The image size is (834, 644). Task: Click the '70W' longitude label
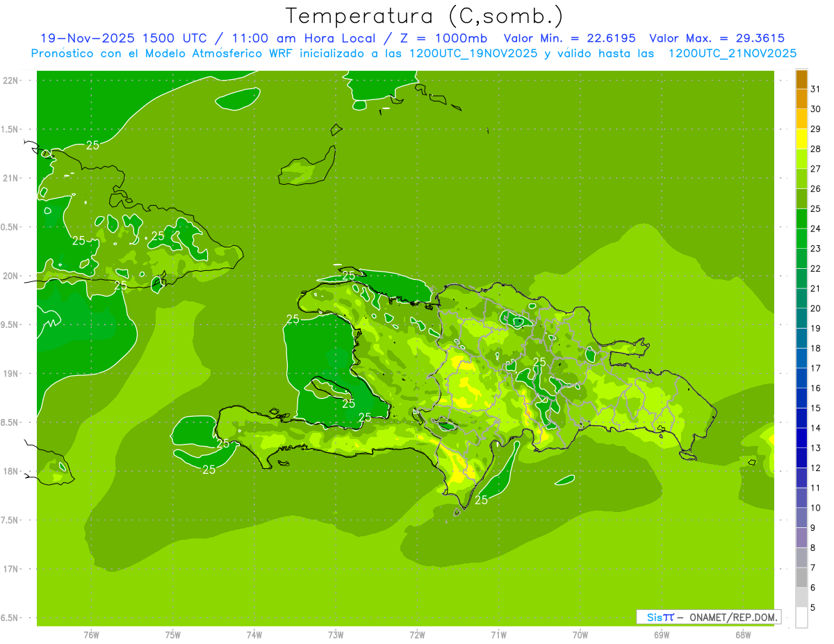point(580,635)
